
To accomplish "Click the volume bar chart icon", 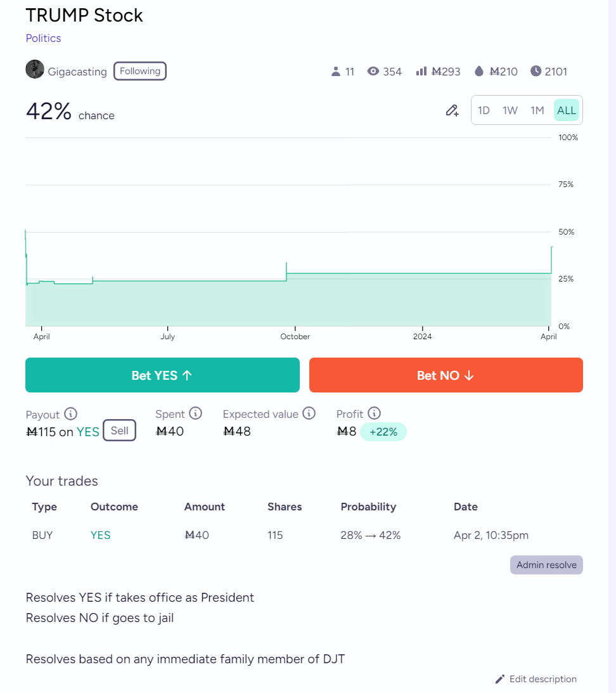I will click(x=421, y=72).
